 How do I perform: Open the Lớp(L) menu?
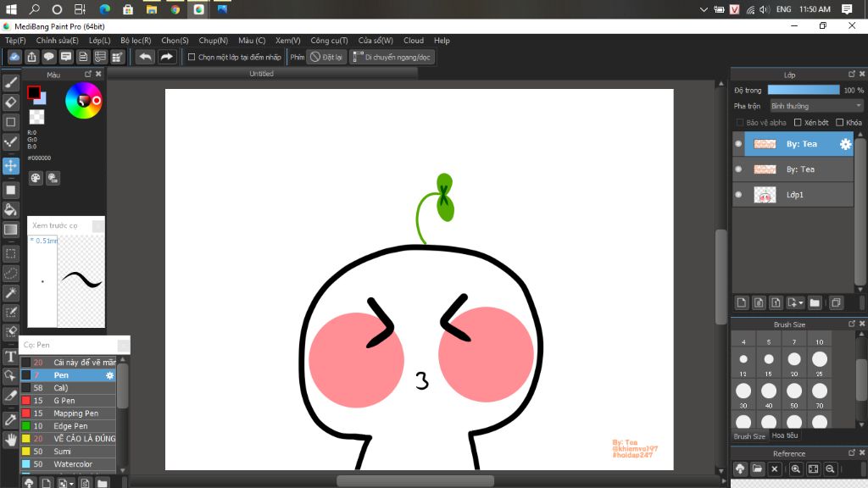point(100,41)
